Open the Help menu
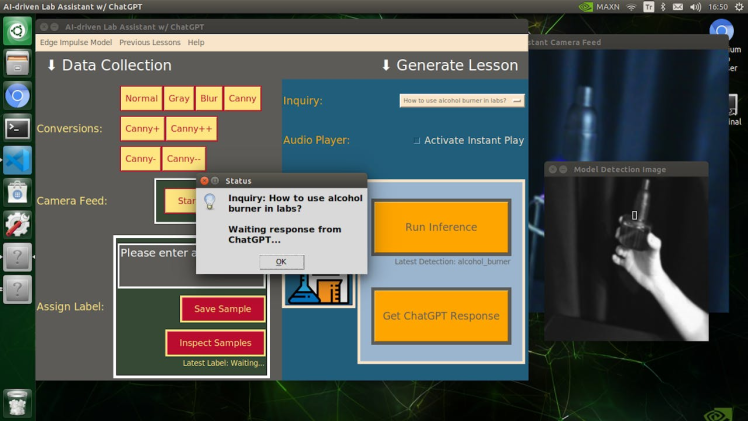This screenshot has height=421, width=748. pos(196,42)
